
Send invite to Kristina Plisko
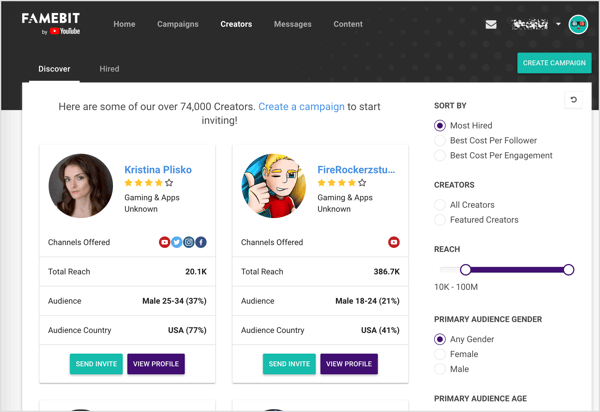(x=96, y=364)
